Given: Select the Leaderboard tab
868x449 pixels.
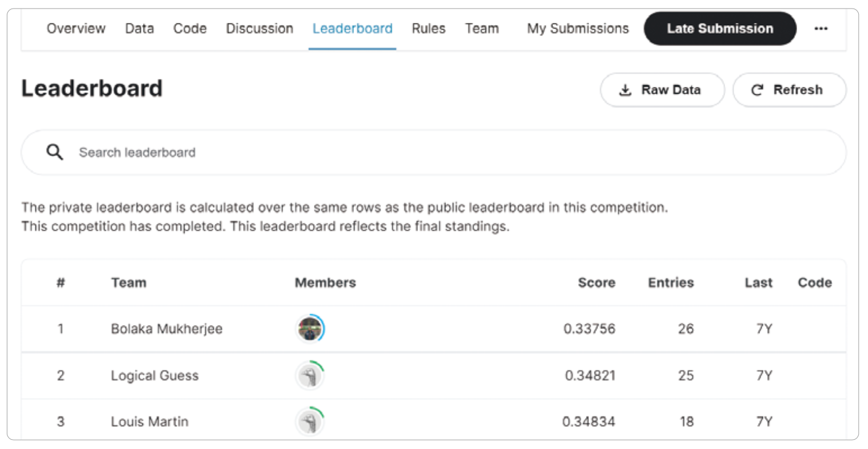Looking at the screenshot, I should pyautogui.click(x=352, y=29).
